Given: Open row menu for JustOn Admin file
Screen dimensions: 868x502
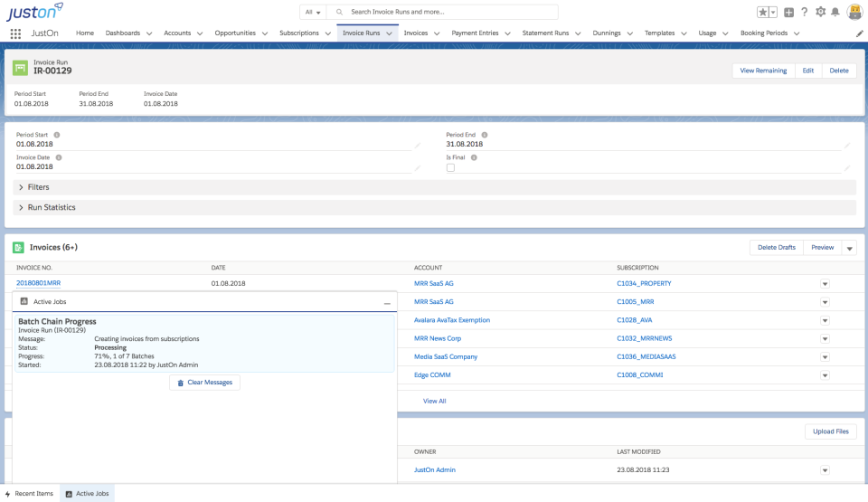Looking at the screenshot, I should [825, 470].
